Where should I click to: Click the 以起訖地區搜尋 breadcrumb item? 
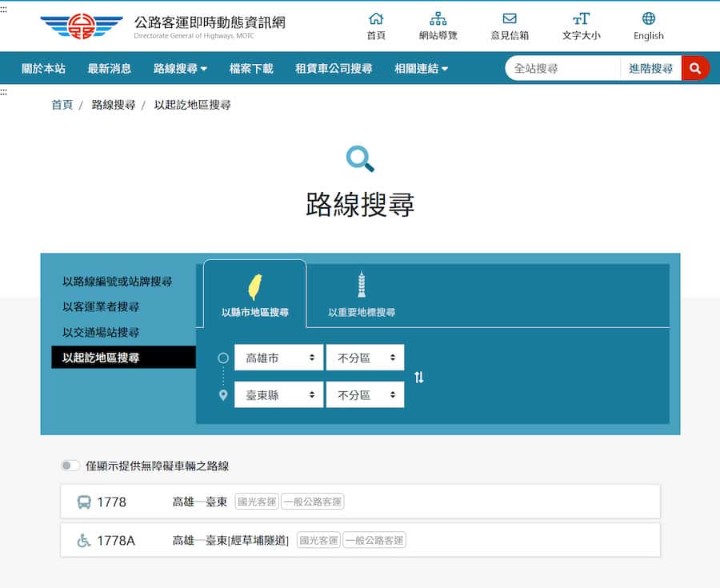click(192, 105)
